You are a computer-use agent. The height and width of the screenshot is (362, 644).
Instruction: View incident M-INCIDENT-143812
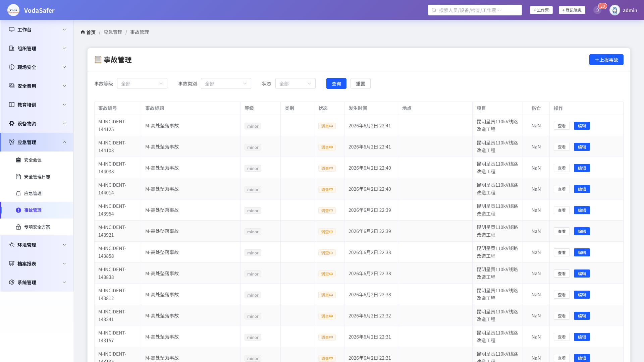click(x=562, y=295)
